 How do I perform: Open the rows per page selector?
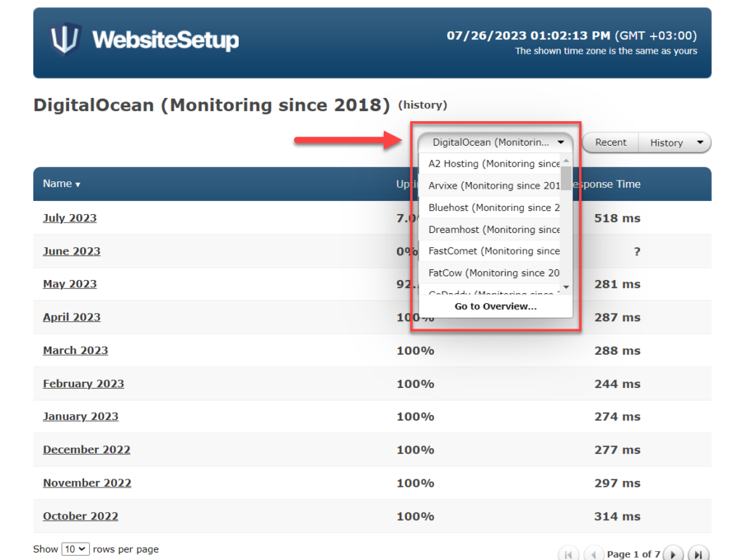coord(75,549)
